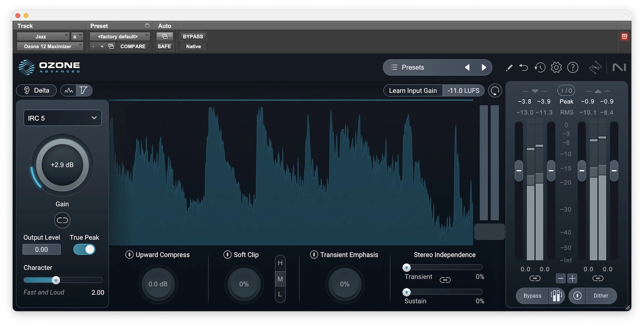644x326 pixels.
Task: Click the pencil edit icon
Action: point(509,68)
